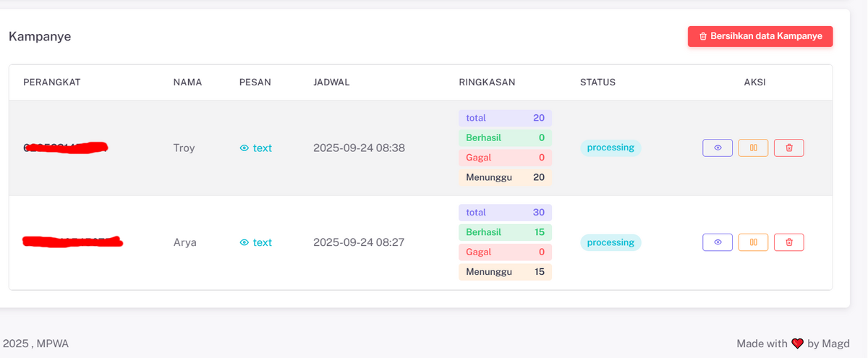Pause the Troy campaign
The height and width of the screenshot is (358, 868).
click(753, 148)
